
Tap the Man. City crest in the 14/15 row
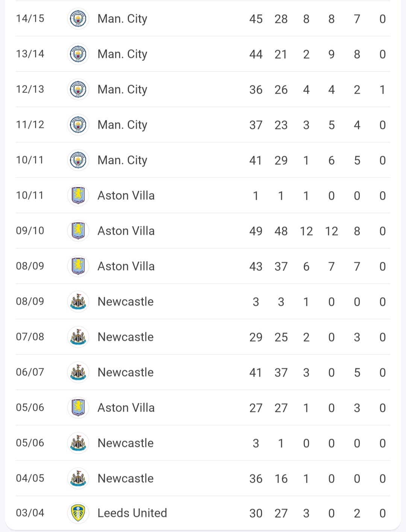pos(78,18)
